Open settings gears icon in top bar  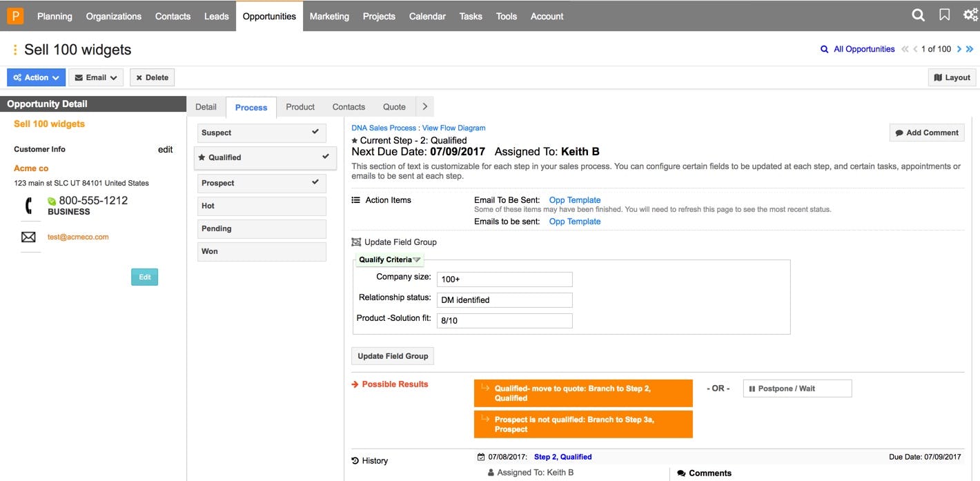pos(970,15)
